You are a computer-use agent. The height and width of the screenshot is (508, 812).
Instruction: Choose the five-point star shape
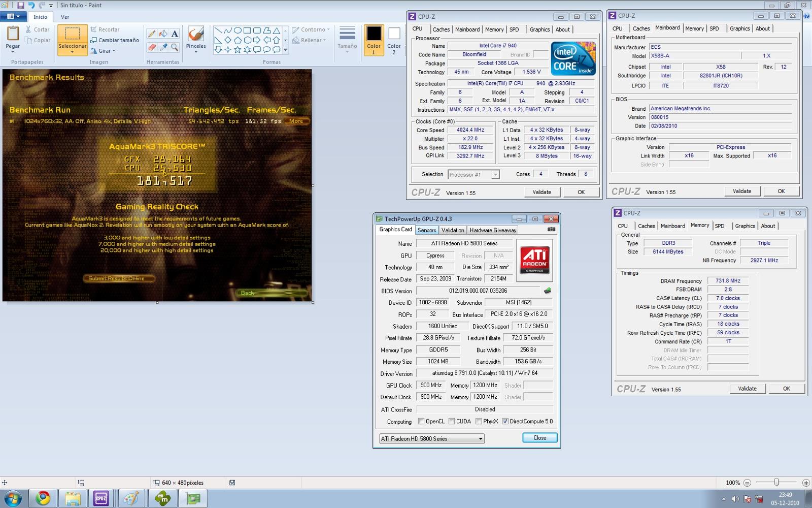[237, 49]
